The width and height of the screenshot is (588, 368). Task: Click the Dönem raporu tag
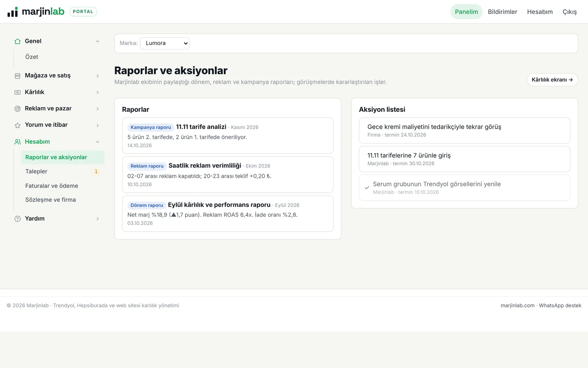(x=147, y=205)
